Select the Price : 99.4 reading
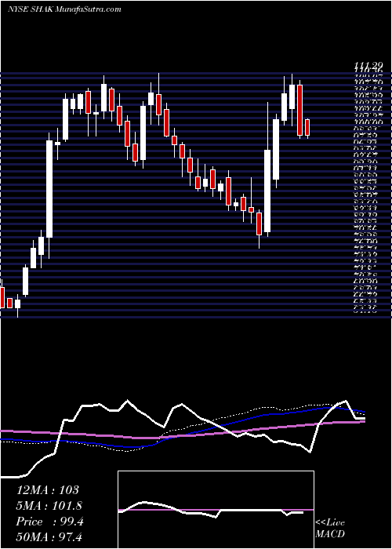Viewport: 392px width, 549px height. point(49,522)
